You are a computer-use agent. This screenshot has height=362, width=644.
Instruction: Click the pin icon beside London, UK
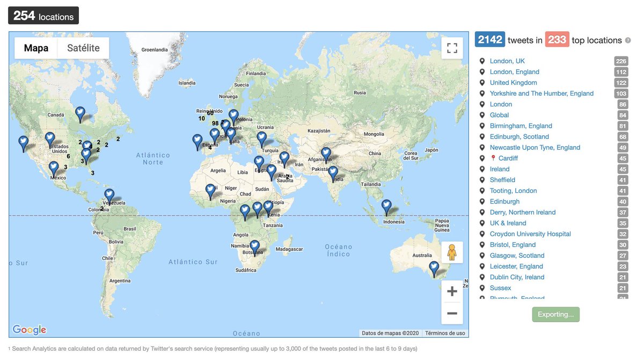pyautogui.click(x=482, y=61)
